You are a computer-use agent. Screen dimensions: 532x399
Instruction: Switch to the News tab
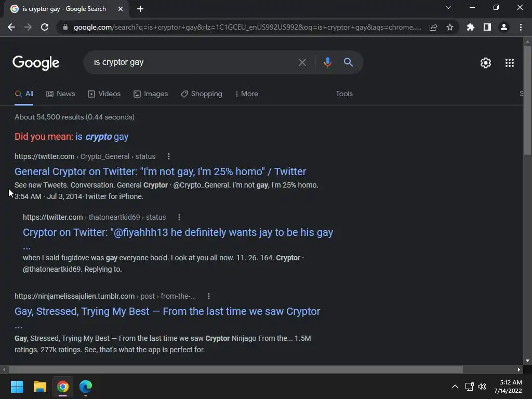pos(60,94)
